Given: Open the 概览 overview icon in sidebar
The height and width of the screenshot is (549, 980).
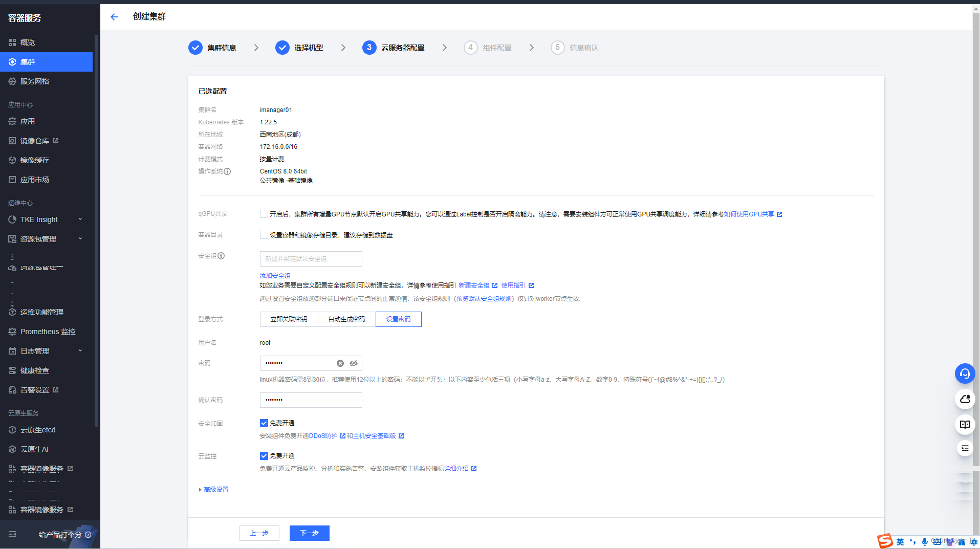Looking at the screenshot, I should pyautogui.click(x=12, y=42).
